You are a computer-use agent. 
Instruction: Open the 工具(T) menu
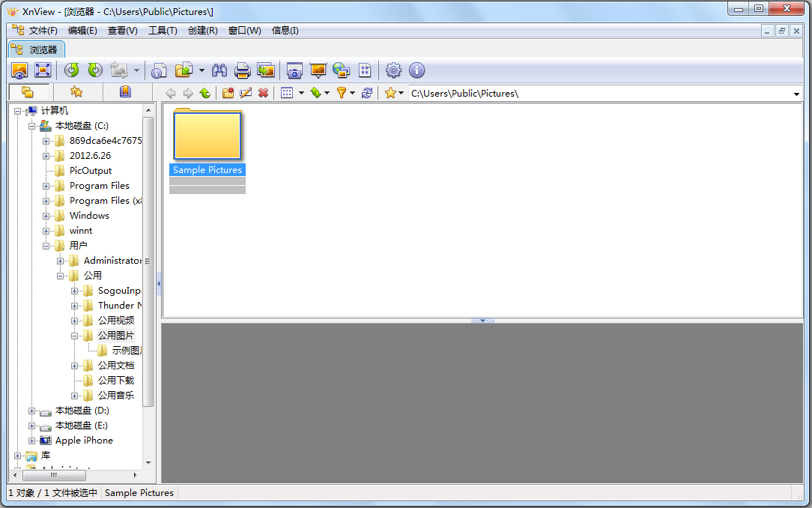point(163,31)
